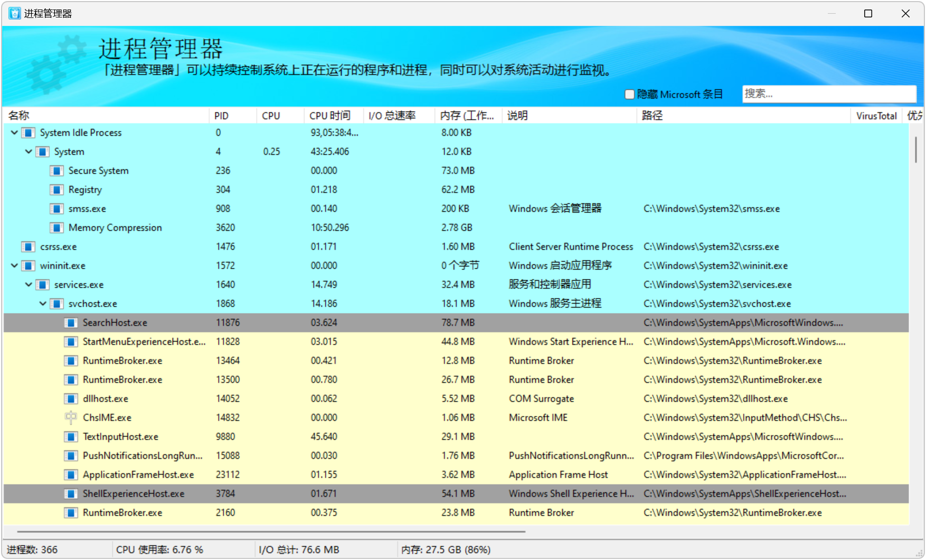Click the services.exe process icon
The width and height of the screenshot is (926, 560).
tap(43, 284)
